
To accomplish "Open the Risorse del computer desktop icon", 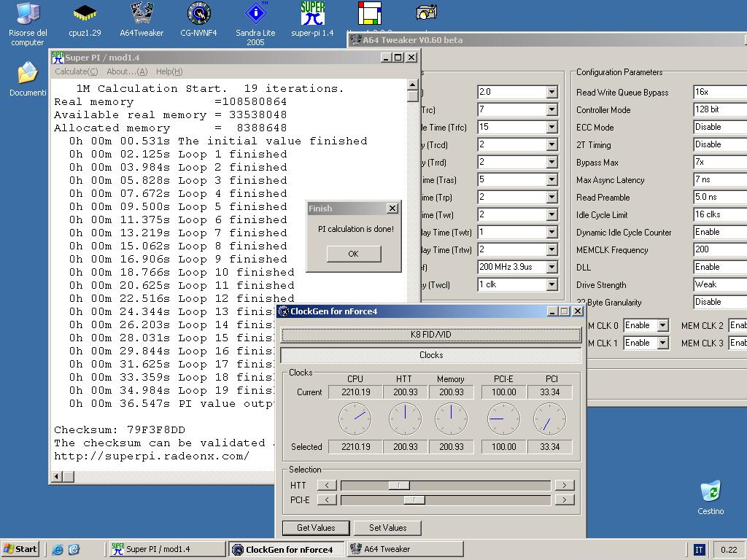I will (28, 25).
